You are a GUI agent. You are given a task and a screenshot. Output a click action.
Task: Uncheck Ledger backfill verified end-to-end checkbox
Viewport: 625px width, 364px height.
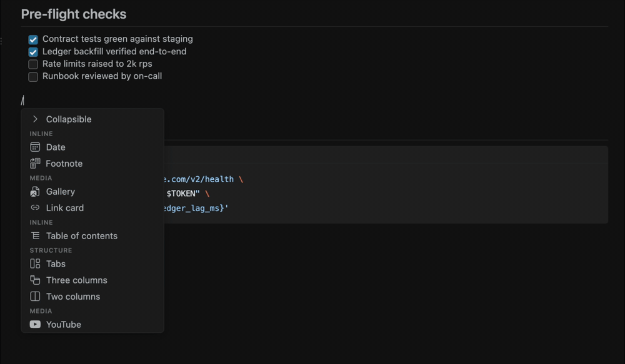(x=33, y=52)
